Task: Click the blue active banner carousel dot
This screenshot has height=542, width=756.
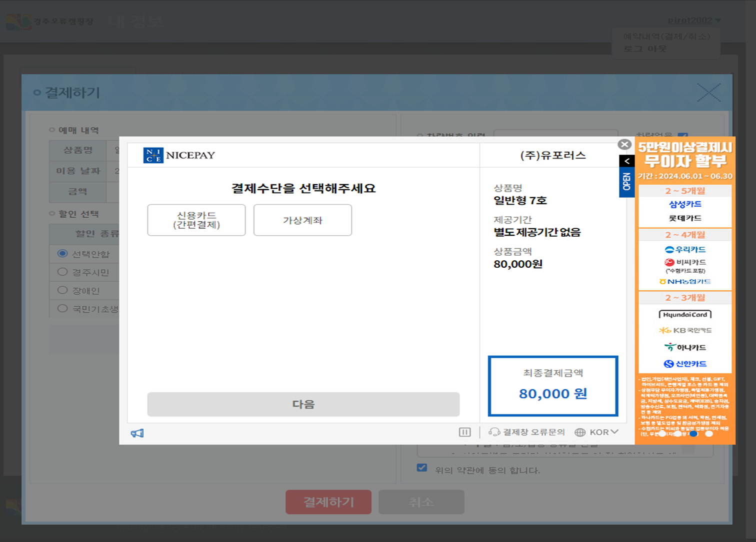Action: 693,434
